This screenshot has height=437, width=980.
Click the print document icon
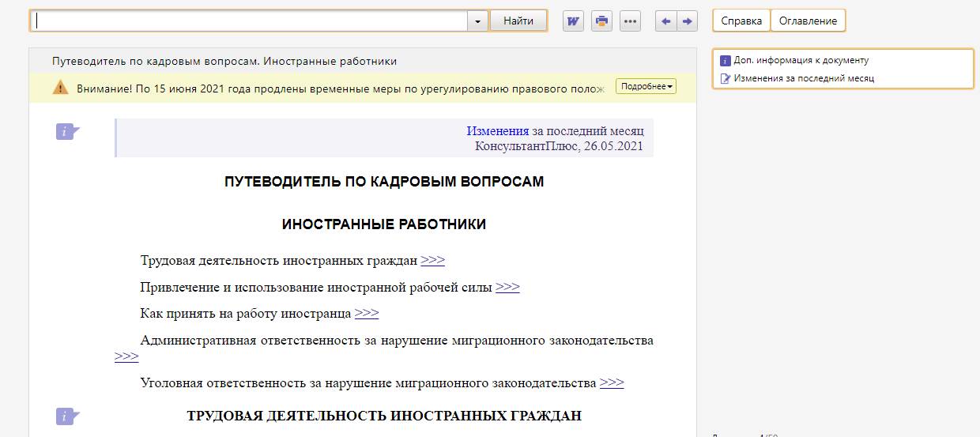(601, 21)
